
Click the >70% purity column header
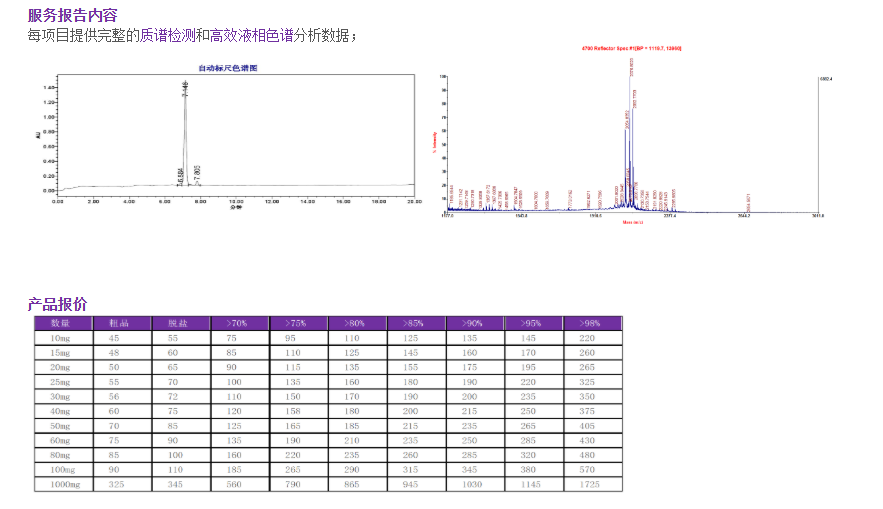point(236,324)
